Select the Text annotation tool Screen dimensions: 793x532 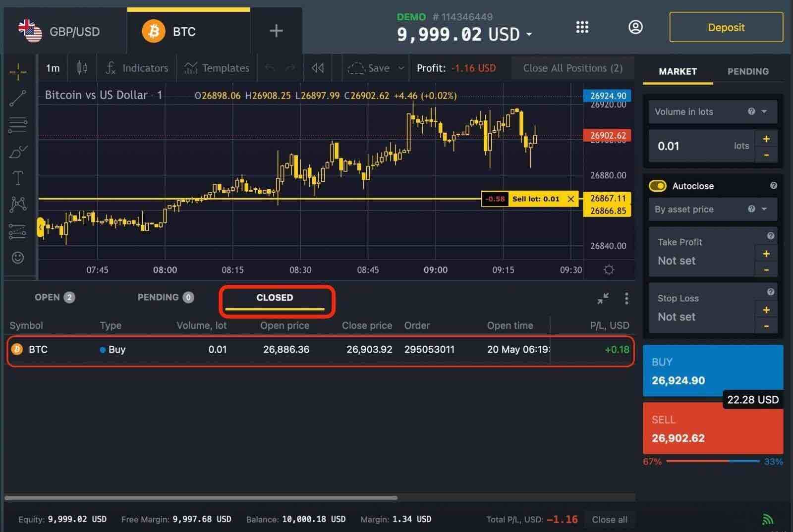[x=18, y=178]
